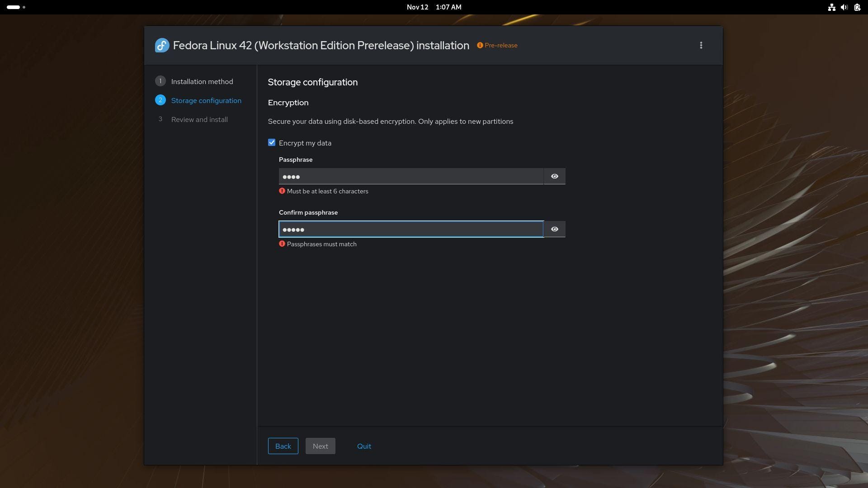Screen dimensions: 868x488
Task: Select the Review and install step
Action: coord(199,120)
